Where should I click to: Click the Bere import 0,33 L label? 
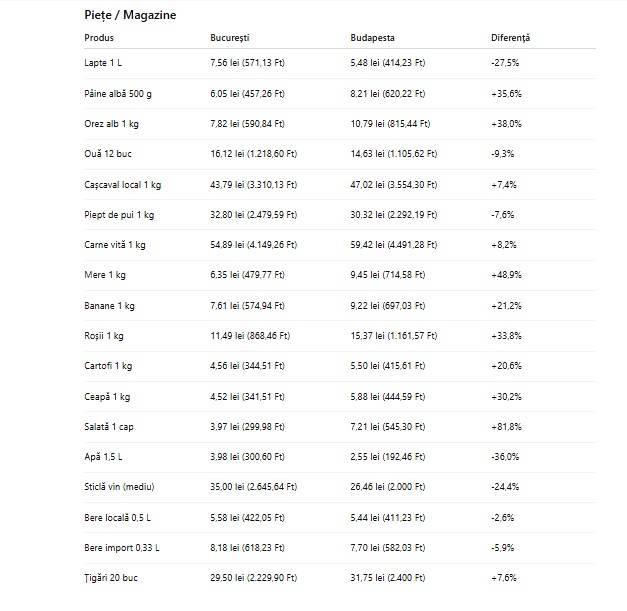122,548
